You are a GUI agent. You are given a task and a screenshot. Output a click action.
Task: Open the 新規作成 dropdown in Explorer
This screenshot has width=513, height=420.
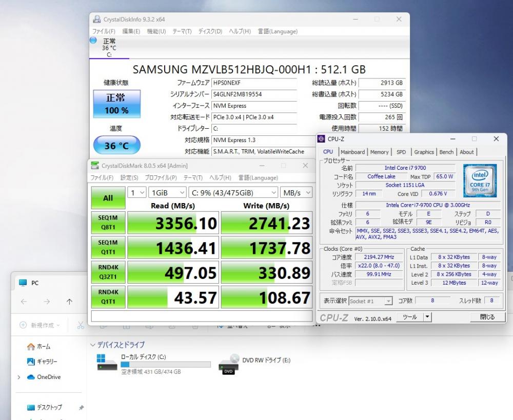40,325
